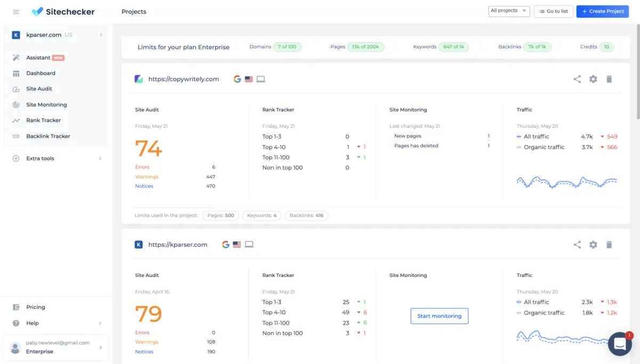Open Backlink Tracker in sidebar

[x=48, y=136]
